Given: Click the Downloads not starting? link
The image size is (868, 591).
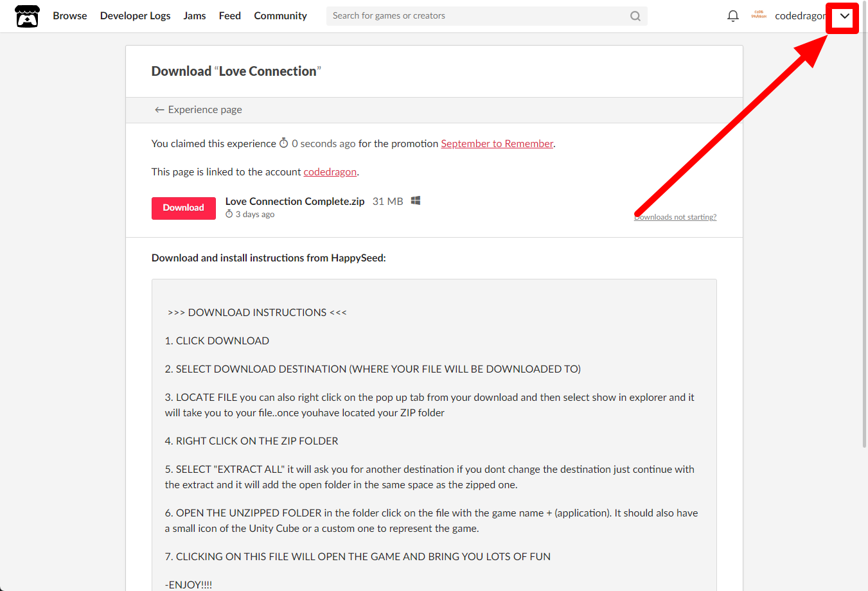Looking at the screenshot, I should [x=675, y=217].
